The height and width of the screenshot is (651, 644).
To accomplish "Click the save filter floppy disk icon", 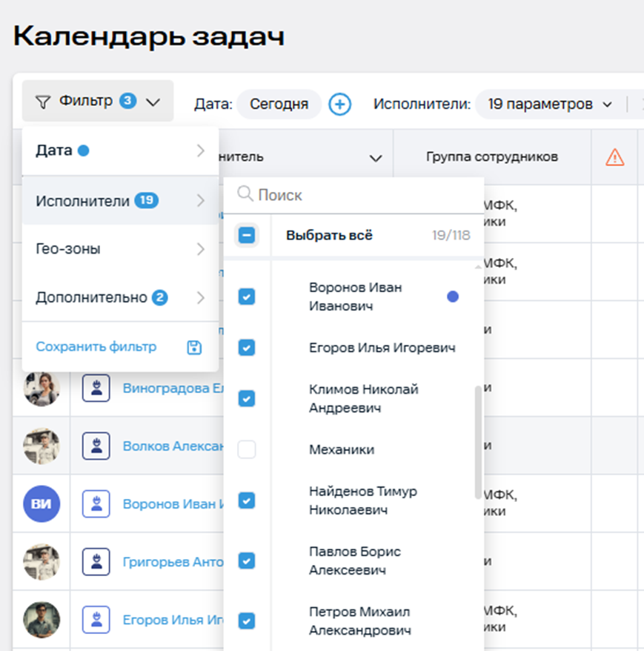I will 194,347.
